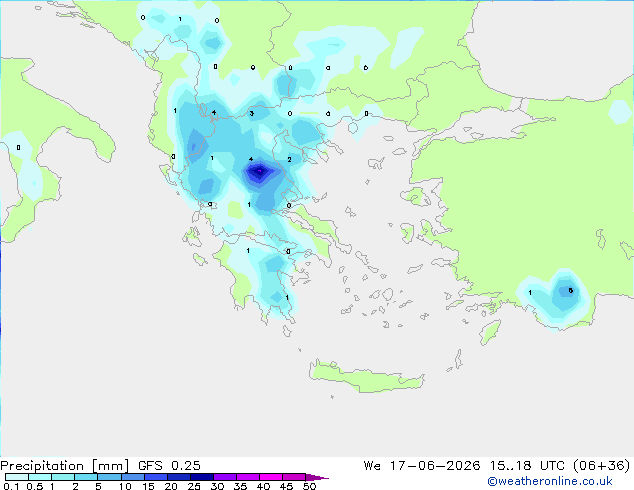Click the legend value label '0.1'
The width and height of the screenshot is (634, 490).
(x=11, y=486)
